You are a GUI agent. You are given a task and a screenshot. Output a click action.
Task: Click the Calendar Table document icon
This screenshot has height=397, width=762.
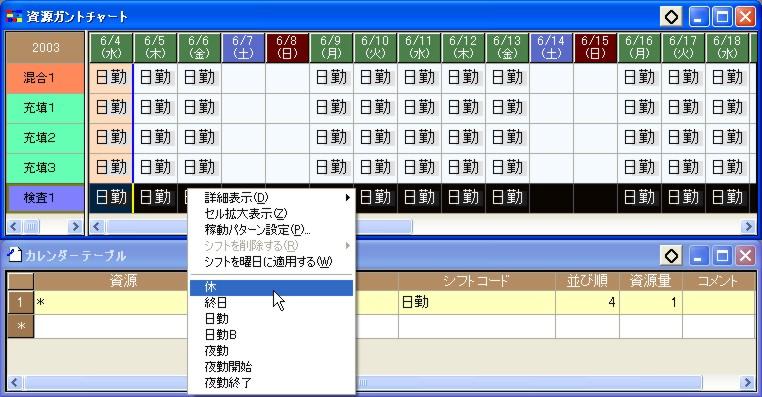tap(15, 255)
